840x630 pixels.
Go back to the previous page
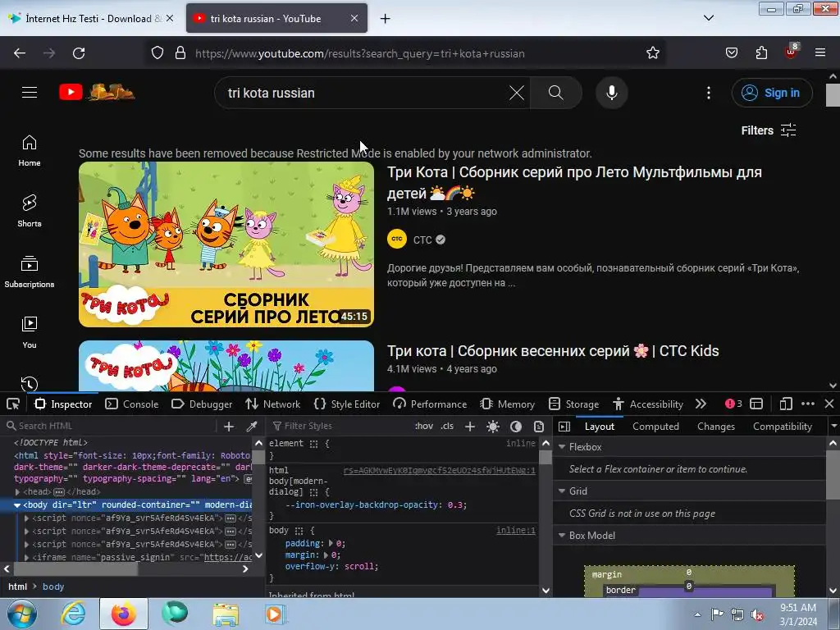[x=20, y=53]
